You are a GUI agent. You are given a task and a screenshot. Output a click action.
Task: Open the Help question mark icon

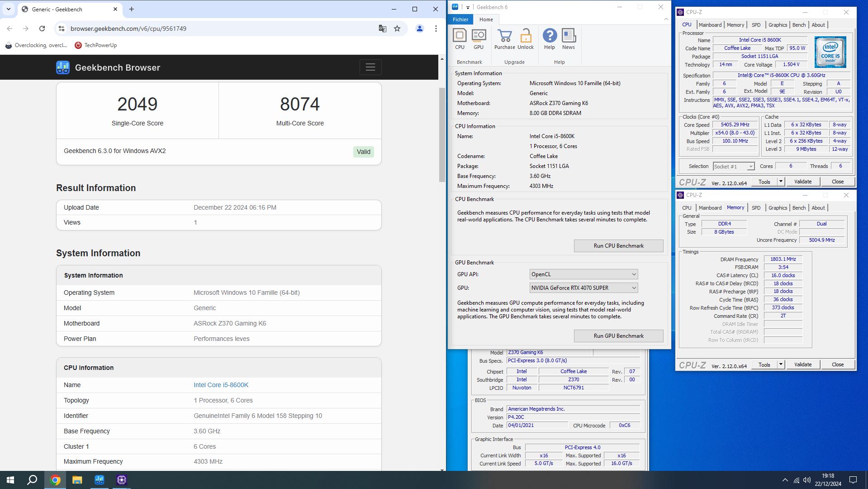coord(550,39)
